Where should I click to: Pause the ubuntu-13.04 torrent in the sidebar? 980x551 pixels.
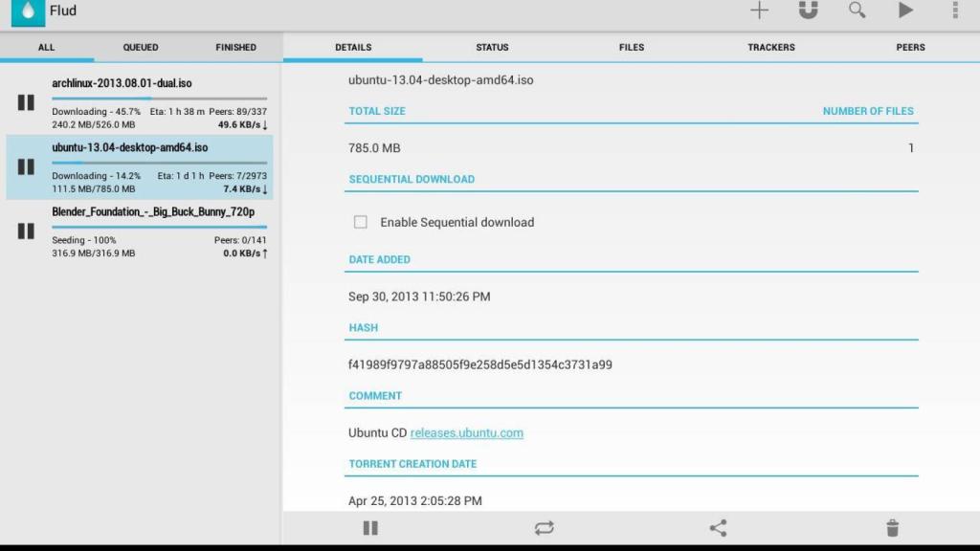coord(26,166)
